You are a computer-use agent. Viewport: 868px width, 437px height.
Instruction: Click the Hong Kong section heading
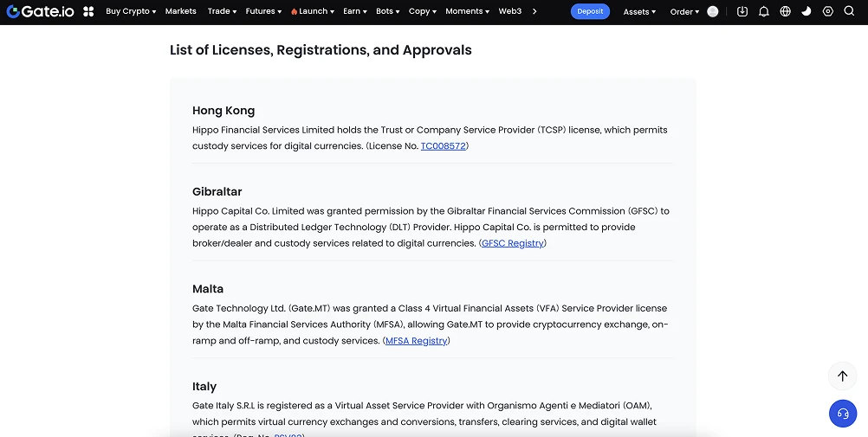(223, 111)
